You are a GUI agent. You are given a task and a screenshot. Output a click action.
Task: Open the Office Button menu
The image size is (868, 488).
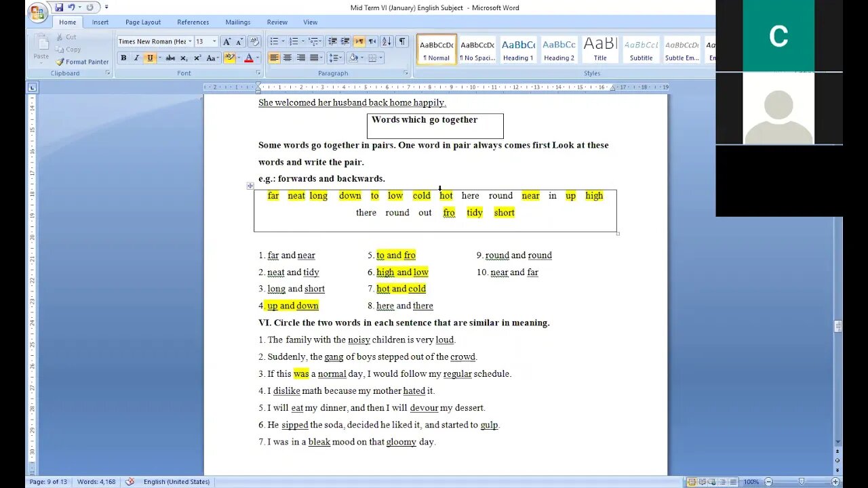pyautogui.click(x=38, y=12)
